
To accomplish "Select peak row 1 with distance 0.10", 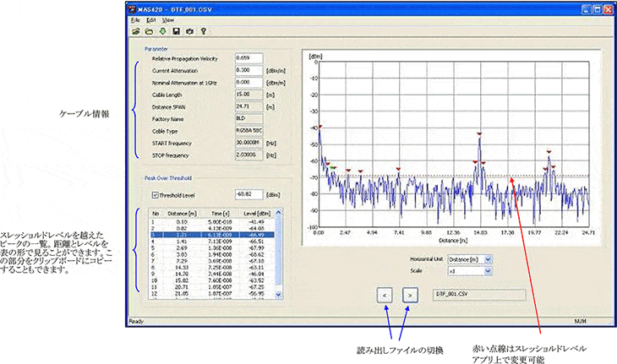I will [211, 222].
